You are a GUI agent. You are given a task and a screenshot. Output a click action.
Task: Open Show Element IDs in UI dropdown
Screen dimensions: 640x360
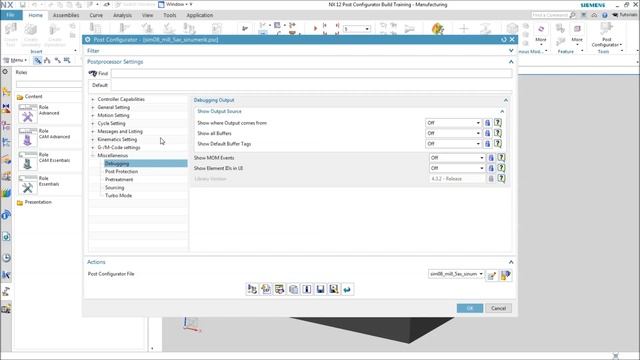(457, 168)
